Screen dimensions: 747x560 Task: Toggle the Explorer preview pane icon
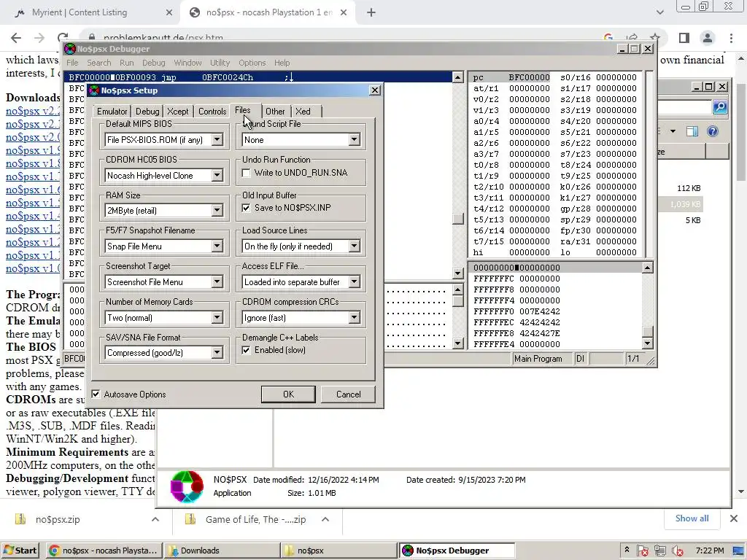click(x=692, y=131)
